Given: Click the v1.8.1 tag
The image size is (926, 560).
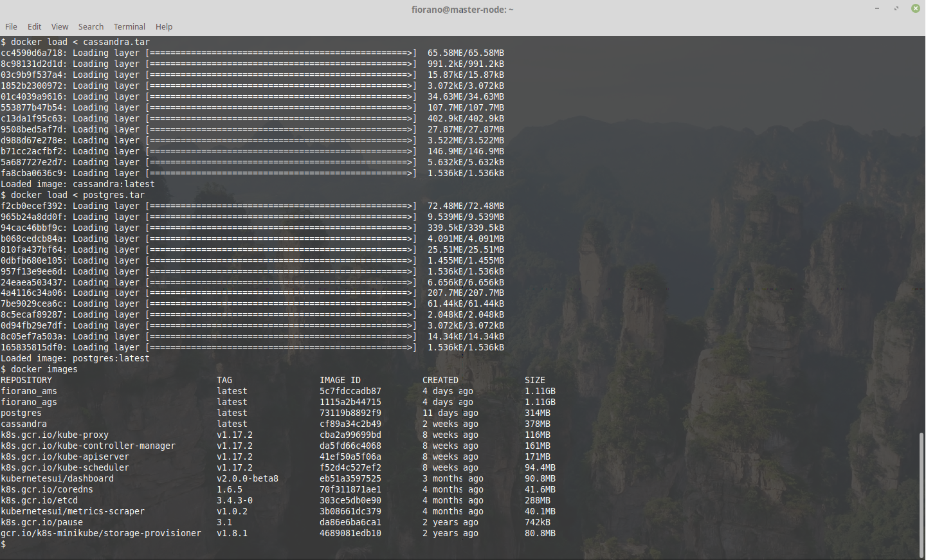Looking at the screenshot, I should 232,533.
